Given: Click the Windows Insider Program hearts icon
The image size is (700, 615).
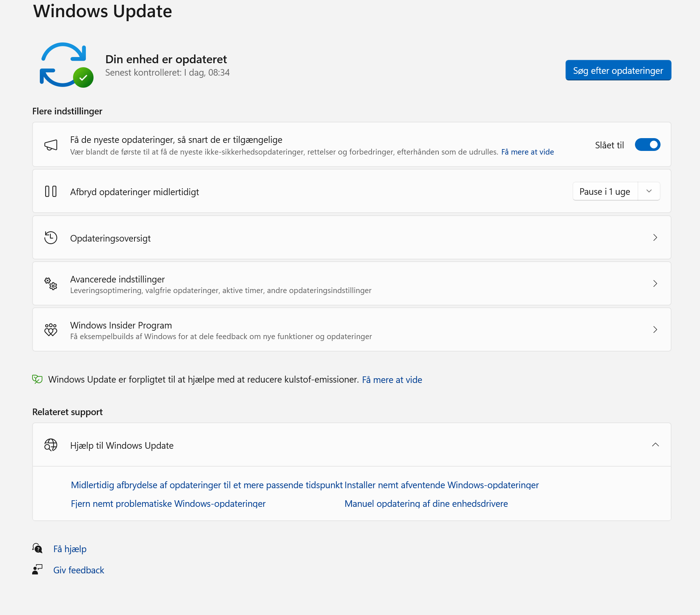Looking at the screenshot, I should click(51, 330).
